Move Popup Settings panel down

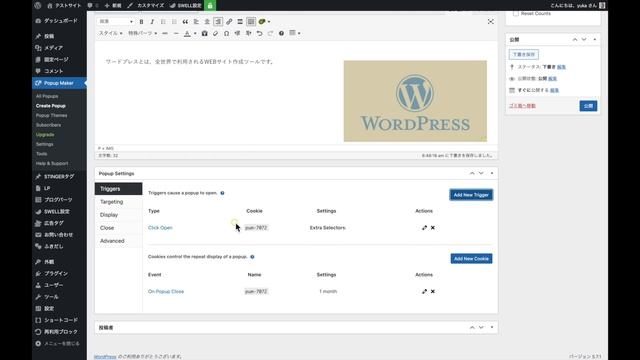[x=481, y=173]
